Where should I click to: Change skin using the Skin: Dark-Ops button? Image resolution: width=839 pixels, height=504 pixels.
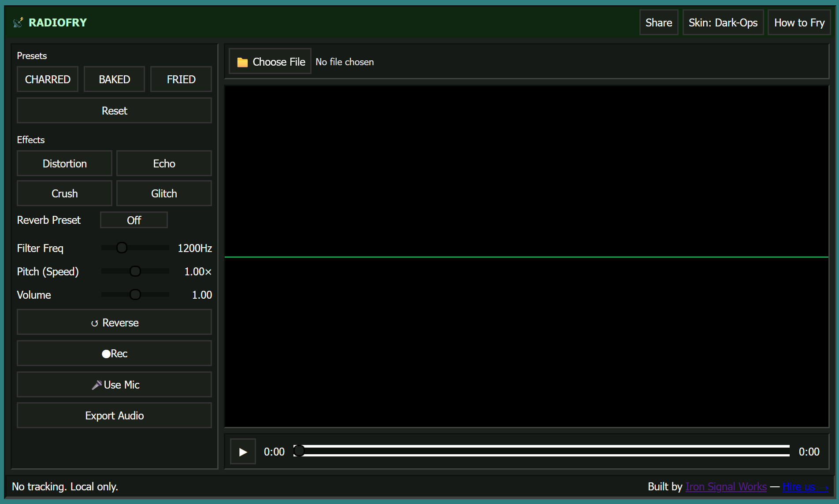(723, 22)
